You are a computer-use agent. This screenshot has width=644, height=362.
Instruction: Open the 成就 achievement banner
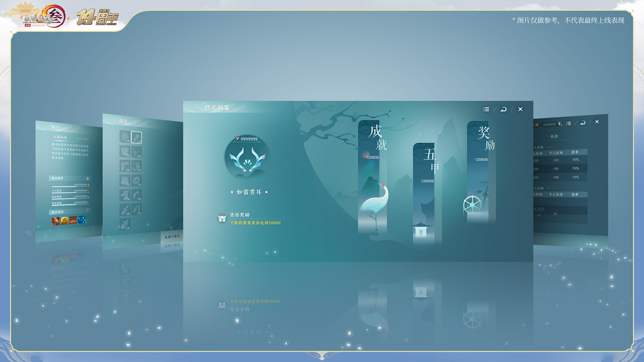coord(372,176)
